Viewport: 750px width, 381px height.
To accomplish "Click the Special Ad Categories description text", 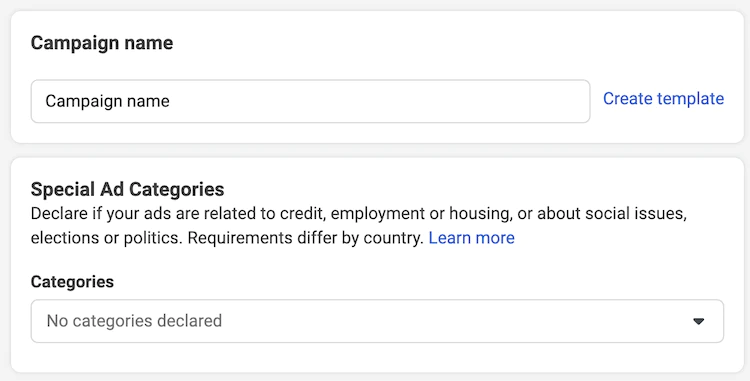I will 359,225.
